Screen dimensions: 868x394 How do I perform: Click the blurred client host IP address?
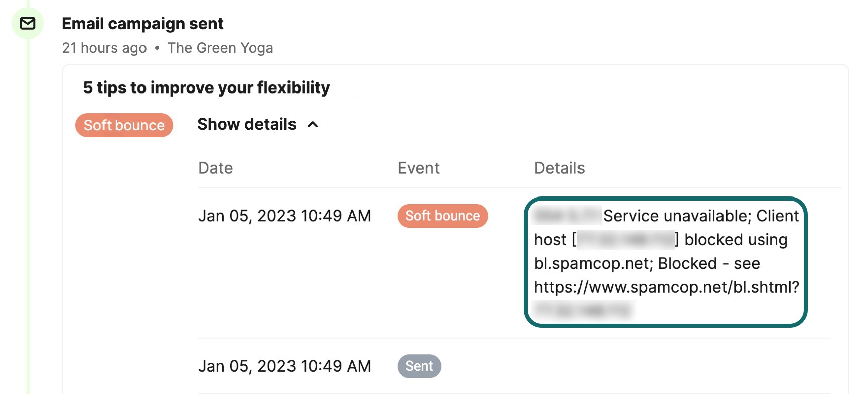tap(626, 240)
